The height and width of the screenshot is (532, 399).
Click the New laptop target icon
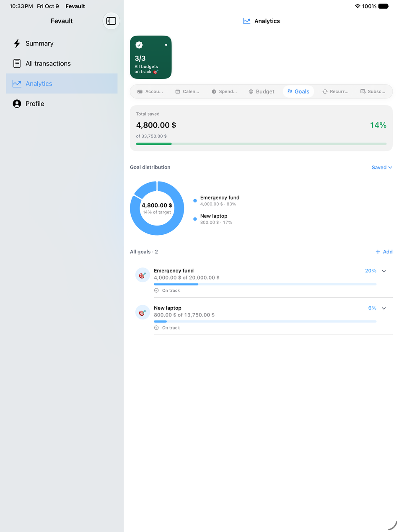(x=142, y=312)
